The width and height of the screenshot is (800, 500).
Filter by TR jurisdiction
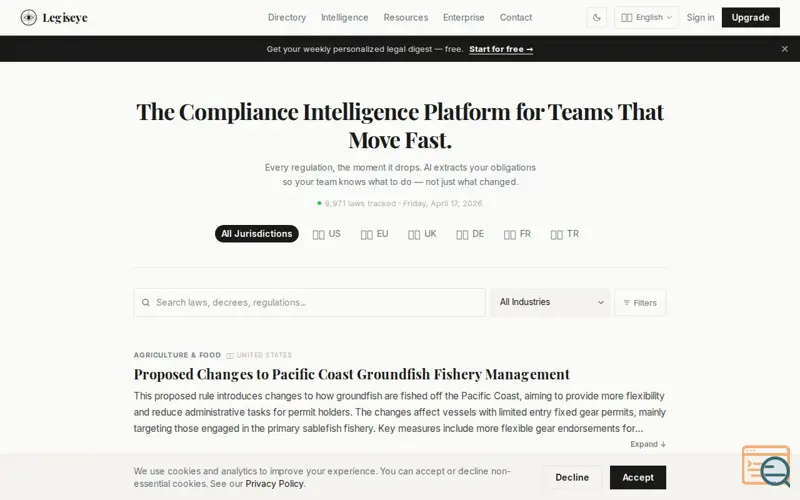pos(565,234)
